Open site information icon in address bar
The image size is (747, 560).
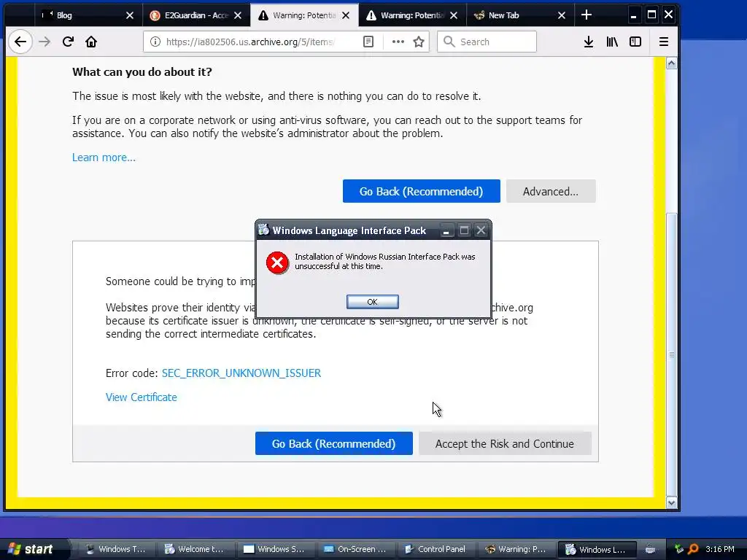pos(155,42)
